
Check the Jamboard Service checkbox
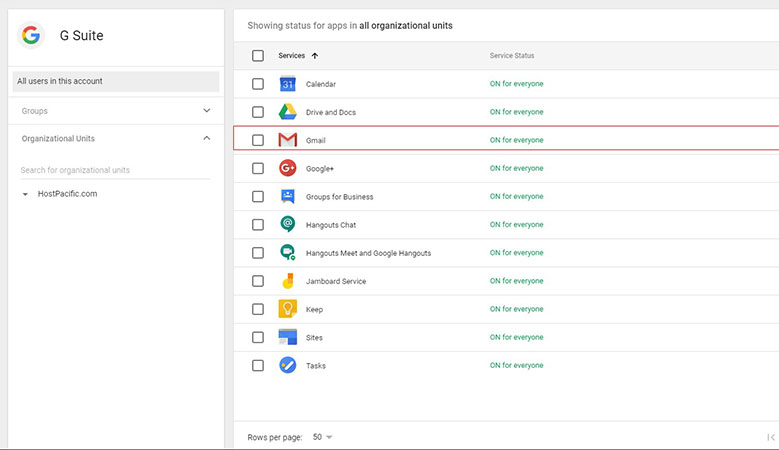pyautogui.click(x=258, y=281)
